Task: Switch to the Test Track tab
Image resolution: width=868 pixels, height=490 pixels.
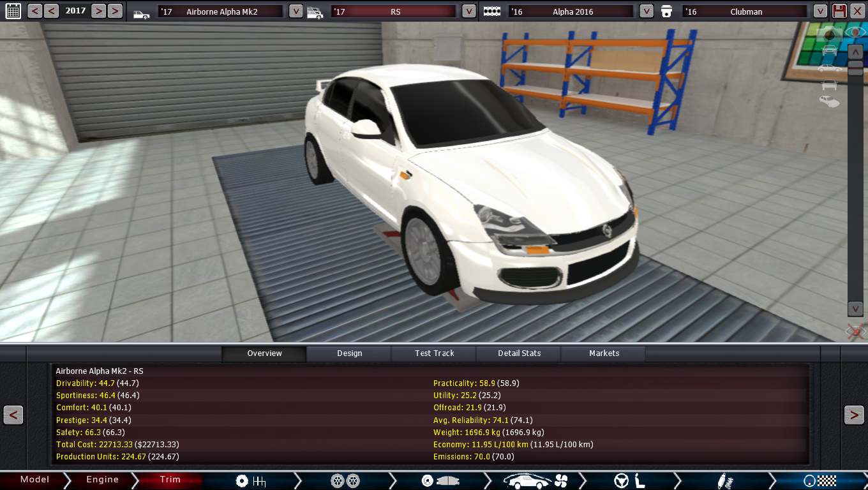Action: click(435, 353)
